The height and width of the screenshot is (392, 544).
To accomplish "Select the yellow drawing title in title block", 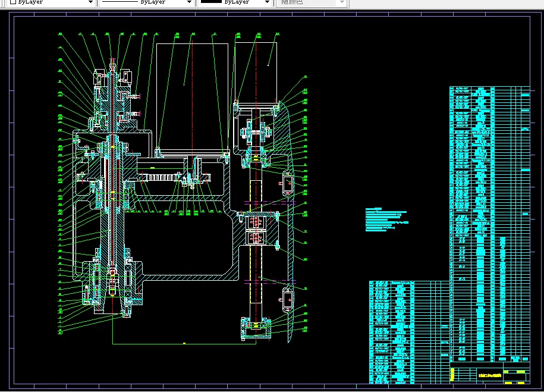I will [489, 375].
